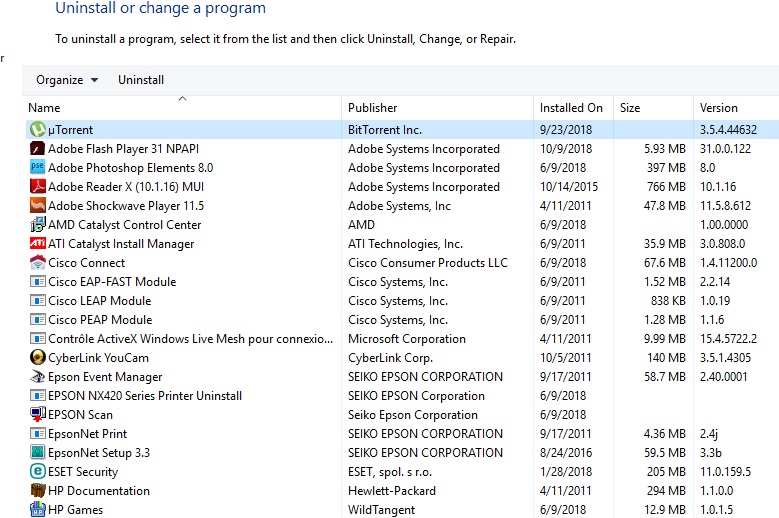Screen dimensions: 779x518
Task: Click the Adobe Flash Player icon
Action: [37, 148]
